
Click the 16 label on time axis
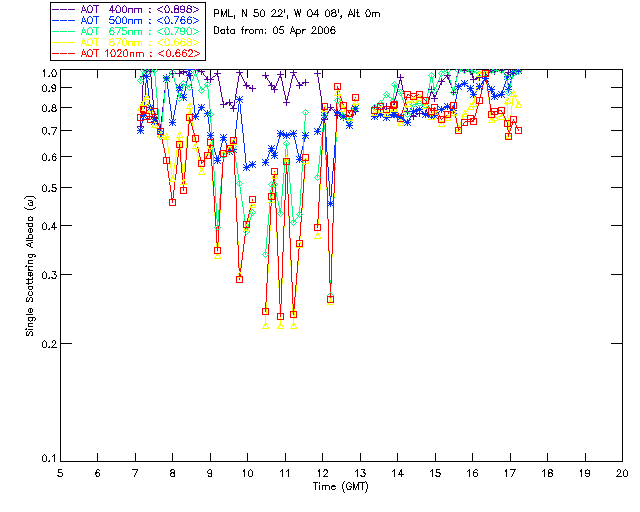[x=473, y=473]
